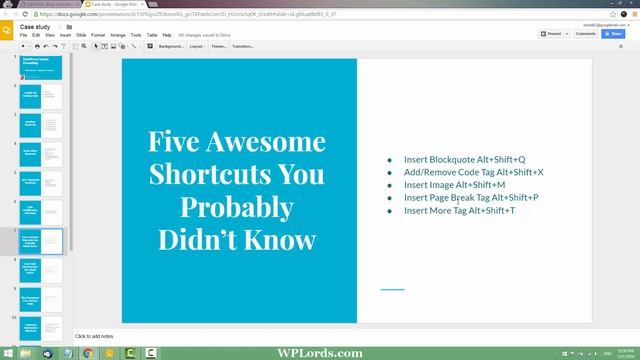Viewport: 640px width, 360px height.
Task: Open the account email dropdown
Action: click(606, 25)
